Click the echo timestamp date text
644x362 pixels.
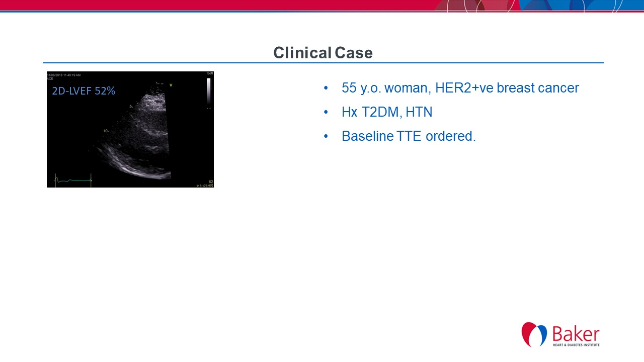click(64, 74)
